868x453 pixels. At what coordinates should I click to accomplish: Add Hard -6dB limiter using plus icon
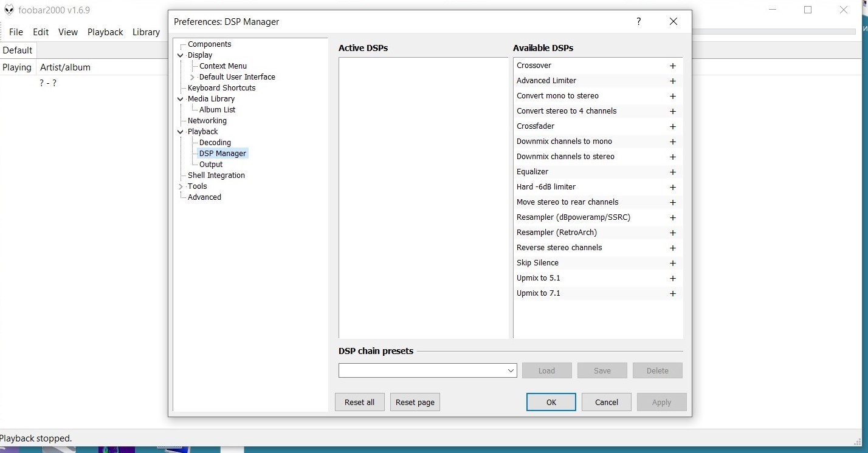673,187
